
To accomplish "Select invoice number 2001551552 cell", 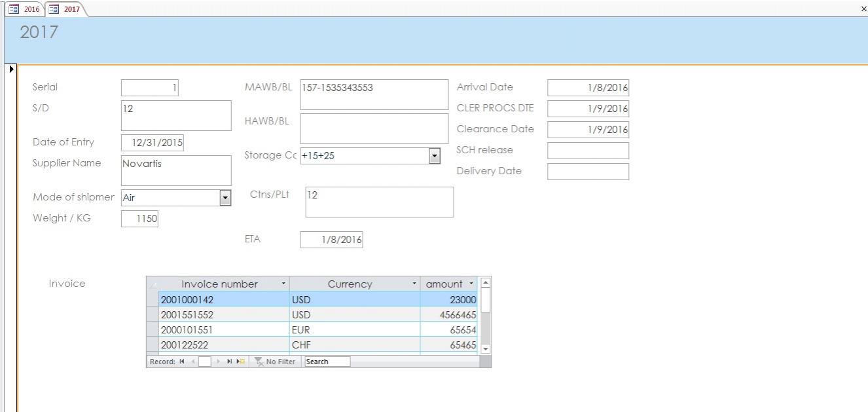I will (224, 314).
